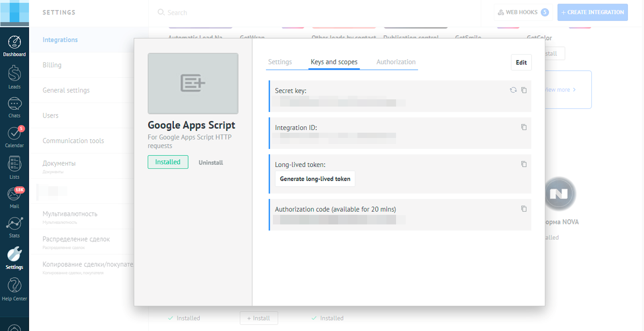Select the Keys and scopes tab
This screenshot has height=331, width=644.
tap(334, 62)
